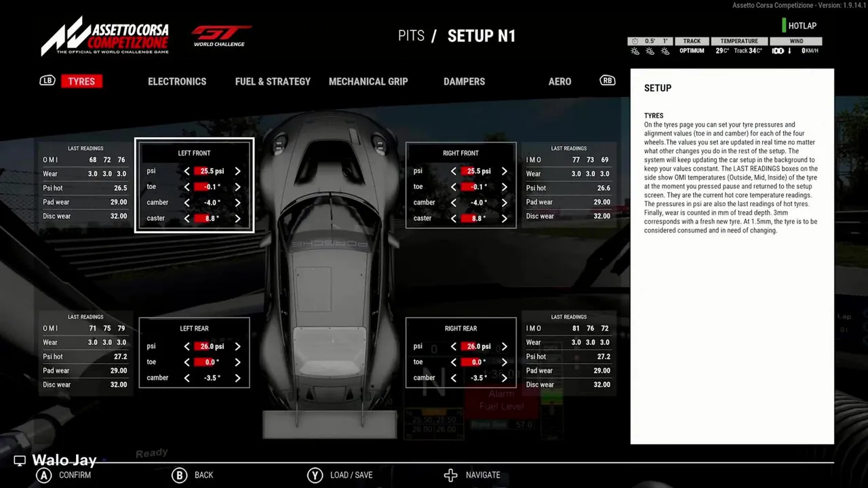The height and width of the screenshot is (488, 868).
Task: Switch to the Aero tab
Action: [559, 81]
